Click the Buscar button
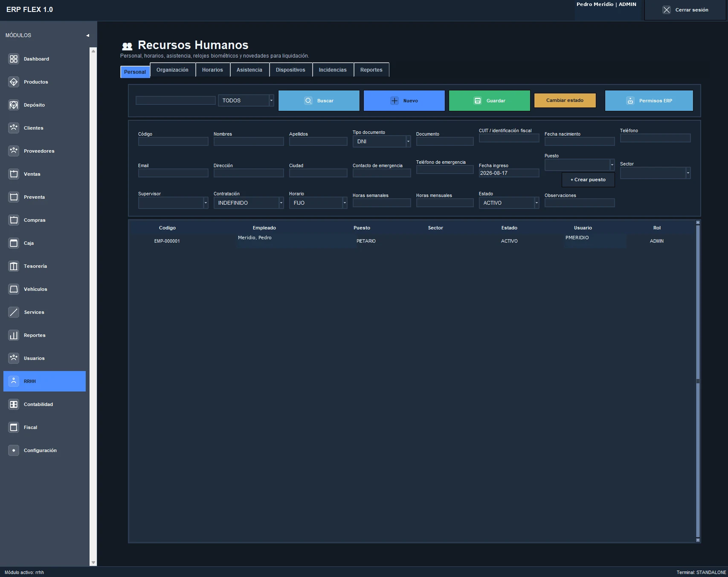 click(319, 101)
